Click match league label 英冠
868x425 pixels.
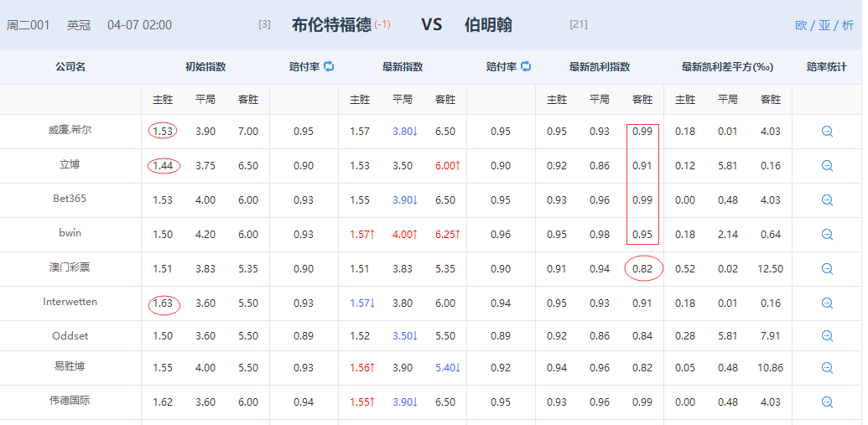click(79, 25)
